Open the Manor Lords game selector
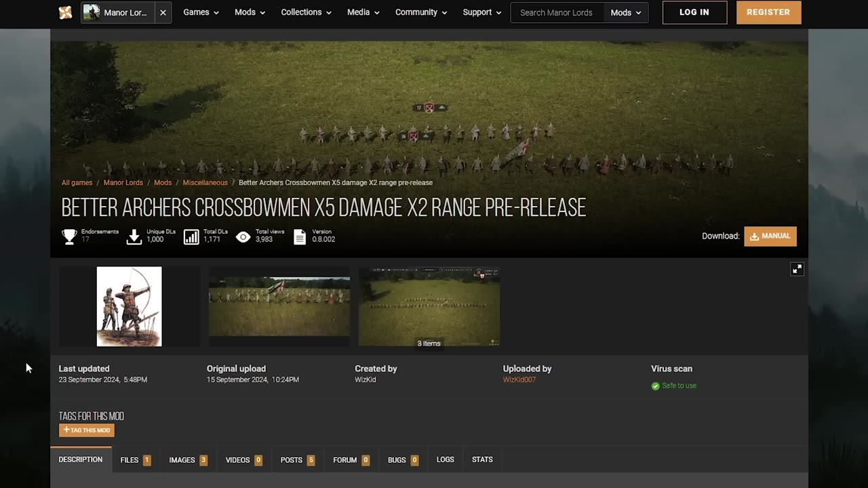868x488 pixels. tap(118, 12)
